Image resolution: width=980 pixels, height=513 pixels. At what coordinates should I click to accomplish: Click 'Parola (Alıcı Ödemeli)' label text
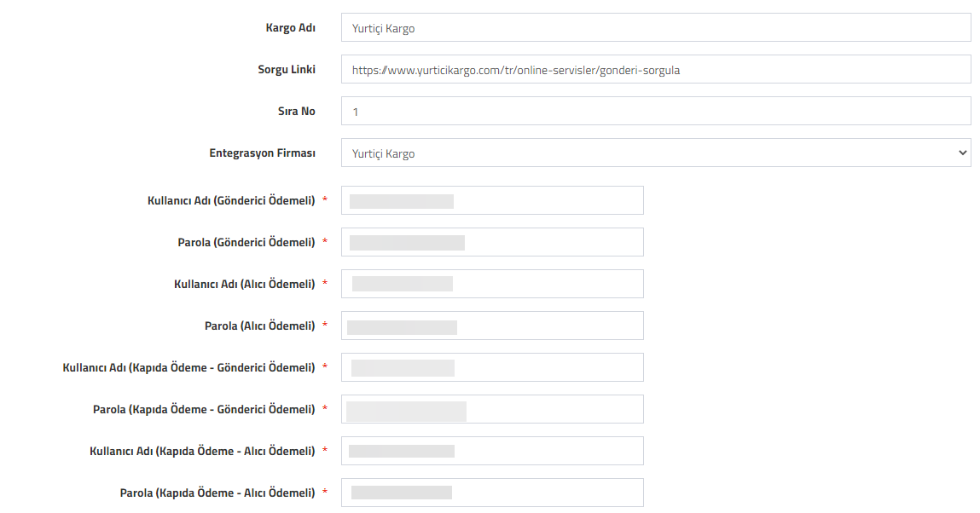click(260, 326)
